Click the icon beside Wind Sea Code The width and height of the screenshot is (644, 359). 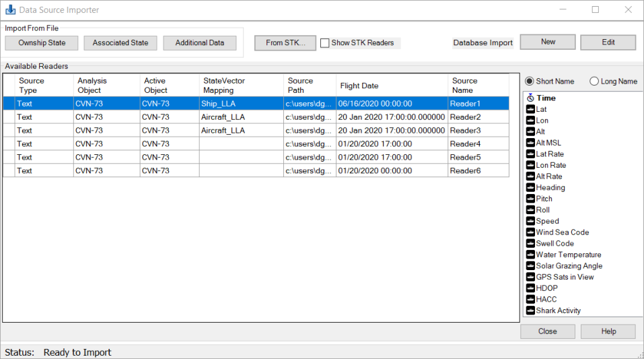pos(530,232)
